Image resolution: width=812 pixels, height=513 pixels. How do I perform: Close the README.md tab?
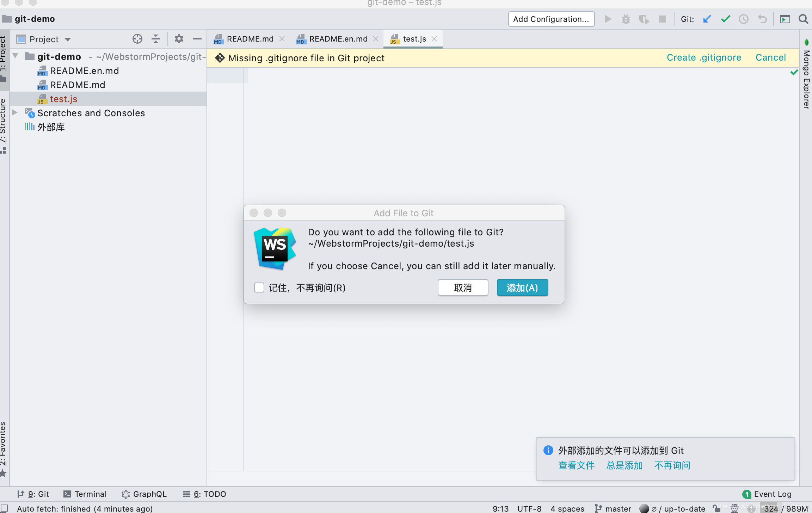(282, 39)
